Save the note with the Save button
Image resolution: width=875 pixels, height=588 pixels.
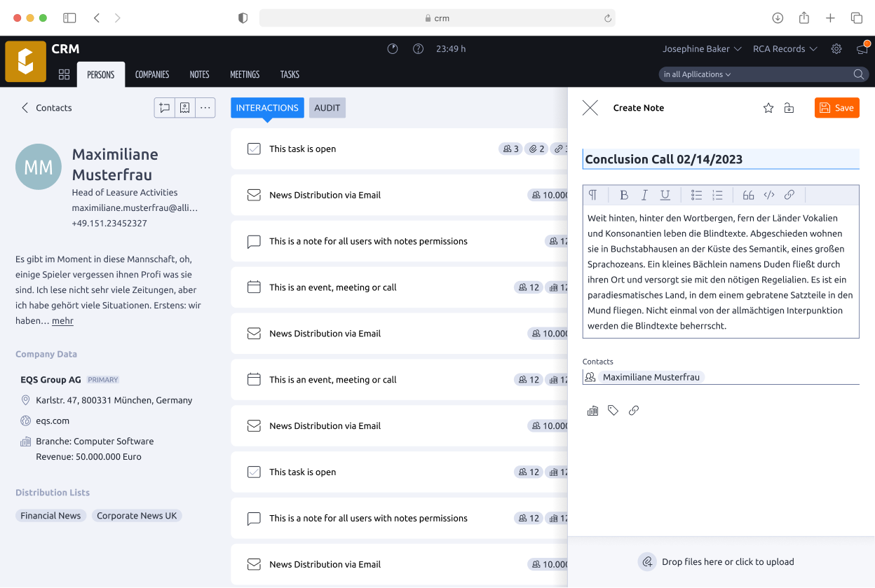[x=836, y=107]
